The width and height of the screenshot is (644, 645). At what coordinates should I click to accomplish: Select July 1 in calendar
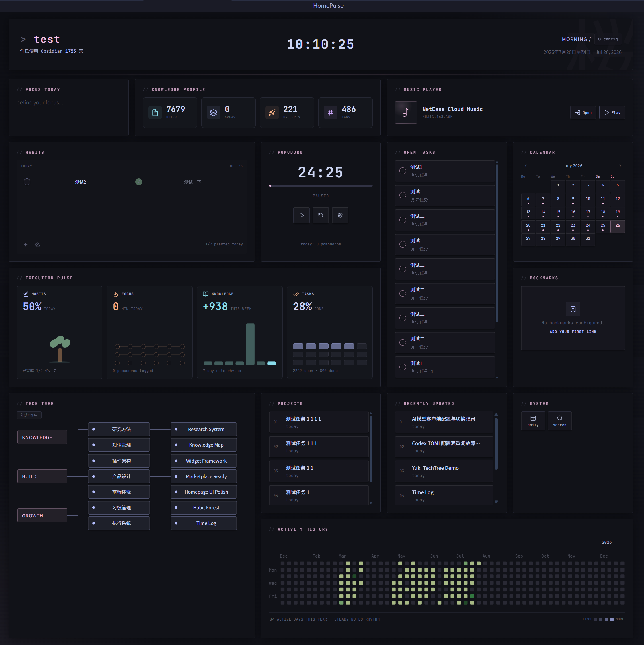click(x=558, y=186)
